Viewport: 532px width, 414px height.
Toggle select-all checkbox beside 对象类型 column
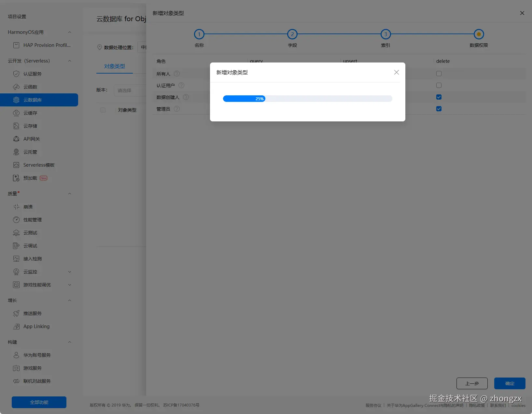click(x=103, y=110)
